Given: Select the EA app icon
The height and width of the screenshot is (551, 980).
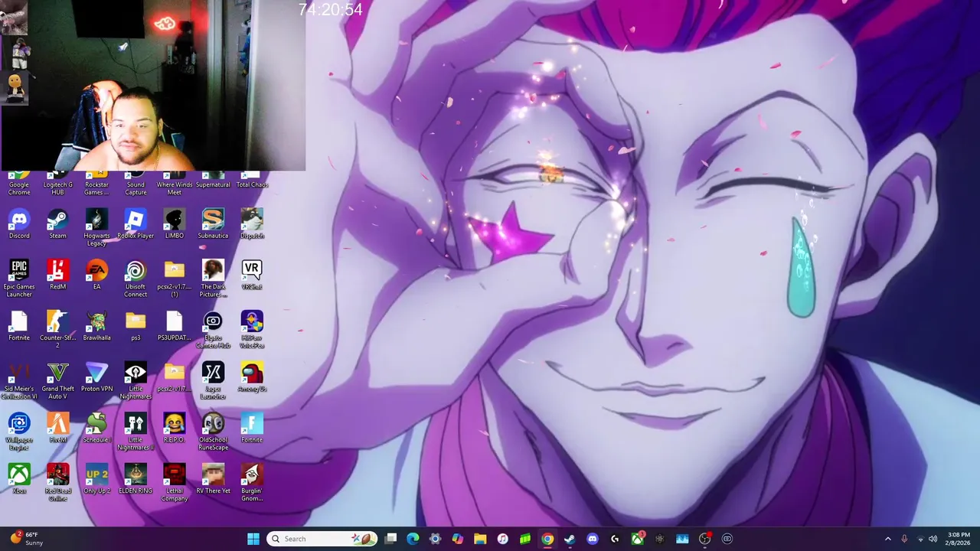Looking at the screenshot, I should tap(96, 275).
